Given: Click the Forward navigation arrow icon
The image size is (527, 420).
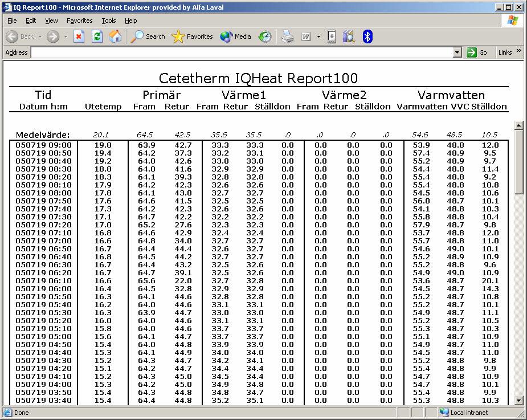Looking at the screenshot, I should (x=53, y=36).
